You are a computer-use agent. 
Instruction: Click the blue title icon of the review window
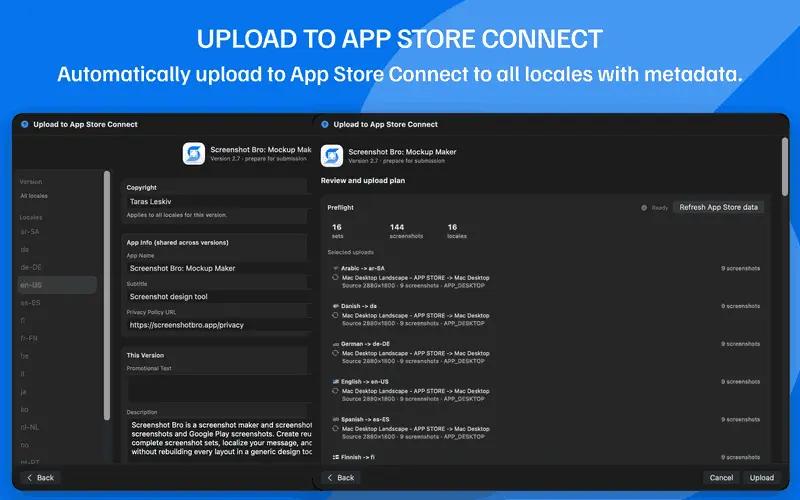[x=324, y=124]
